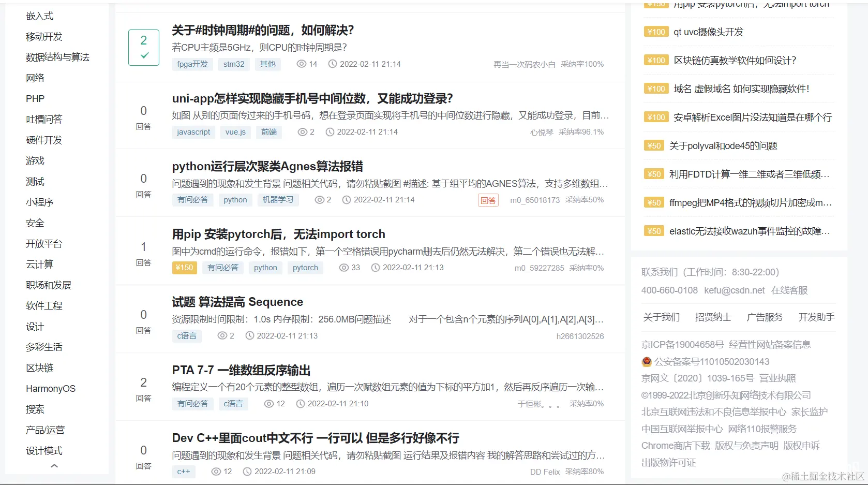Click the javascript tag under the uni-app question
The height and width of the screenshot is (485, 868).
click(193, 132)
